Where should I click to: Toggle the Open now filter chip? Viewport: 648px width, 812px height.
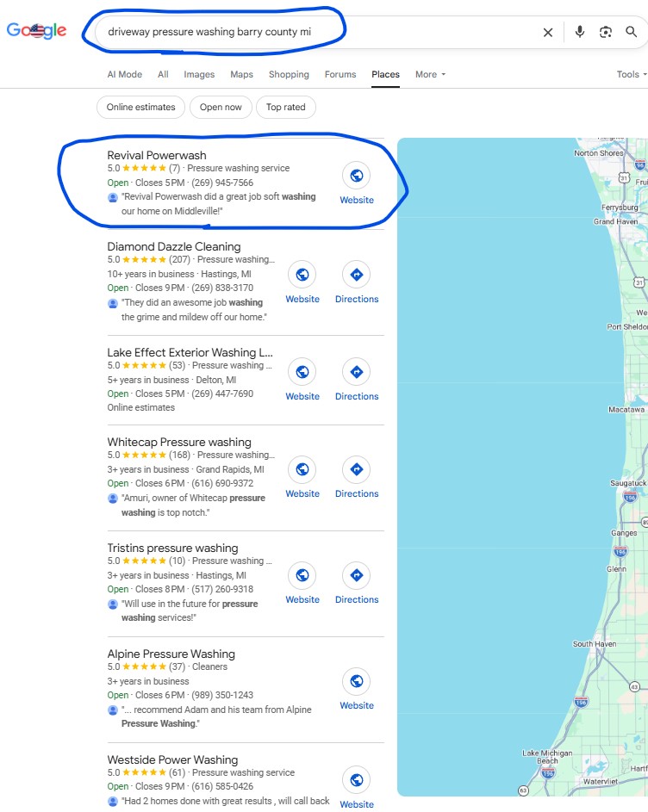tap(221, 107)
